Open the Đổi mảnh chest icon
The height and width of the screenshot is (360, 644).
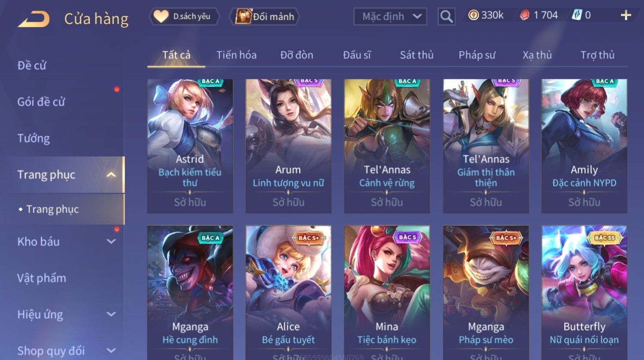tap(243, 16)
